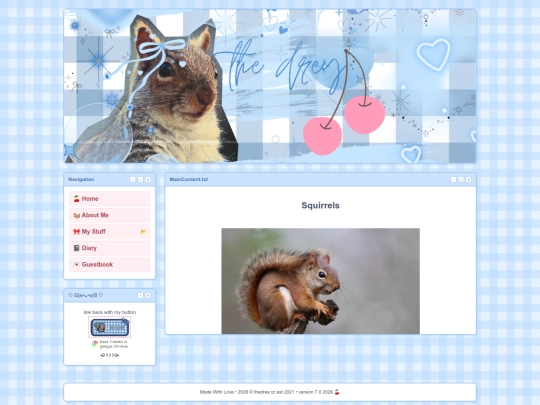Click the 'Squirrels' heading

pyautogui.click(x=320, y=206)
